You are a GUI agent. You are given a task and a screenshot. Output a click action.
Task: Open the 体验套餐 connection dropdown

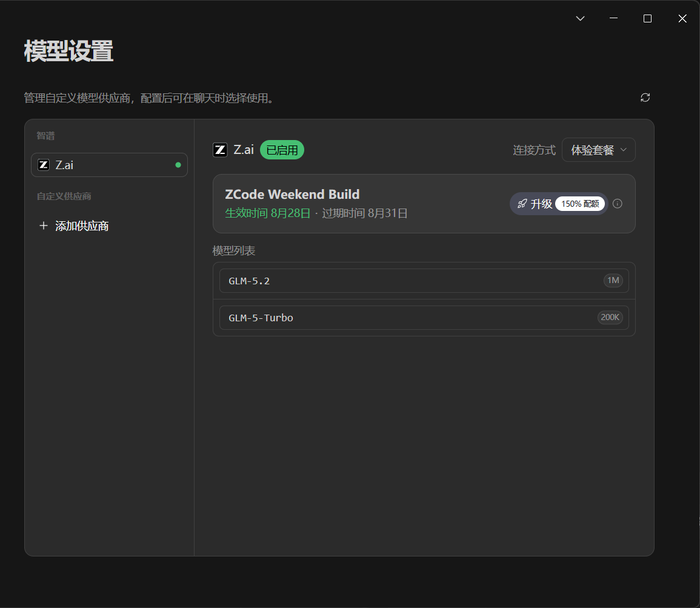(598, 150)
